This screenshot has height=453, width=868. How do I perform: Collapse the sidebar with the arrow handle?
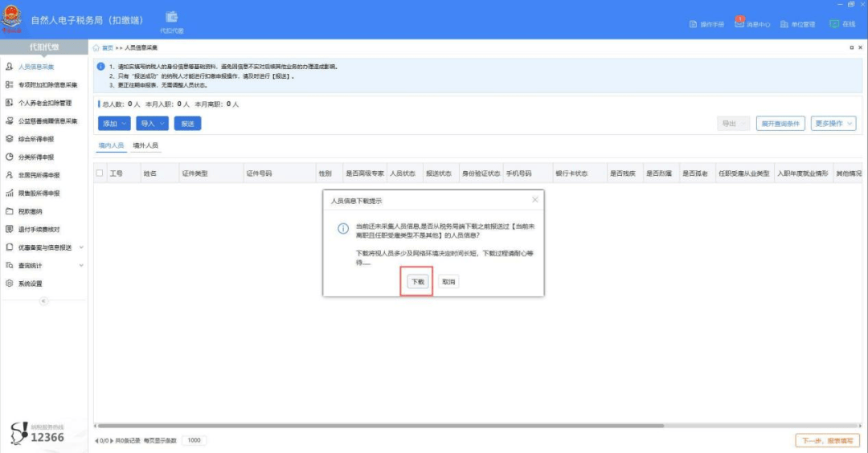pos(43,301)
